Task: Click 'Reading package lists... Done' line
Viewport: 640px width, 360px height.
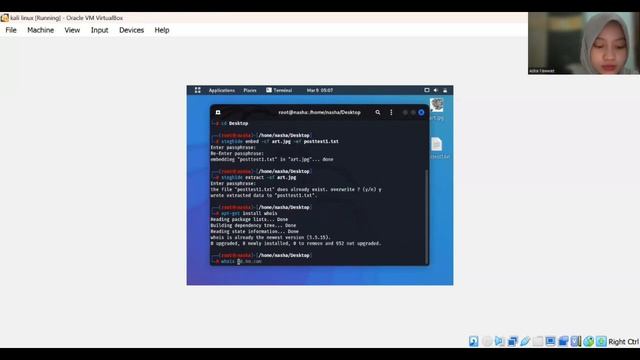Action: coord(249,219)
